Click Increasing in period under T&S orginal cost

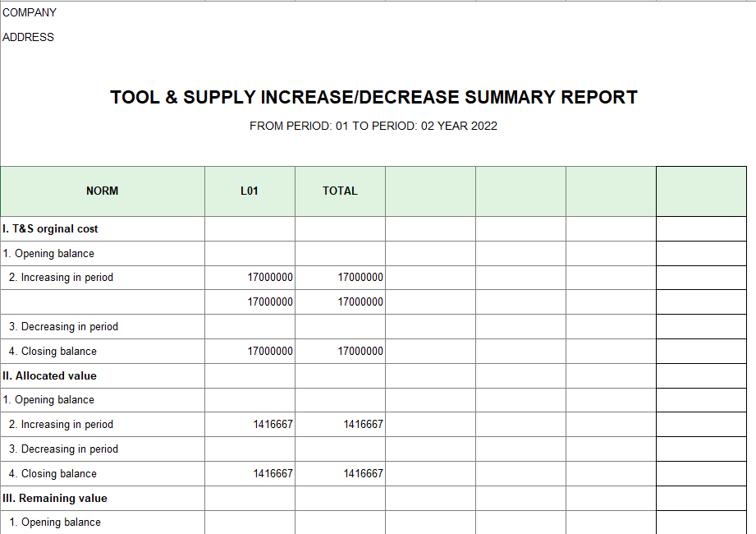coord(61,278)
